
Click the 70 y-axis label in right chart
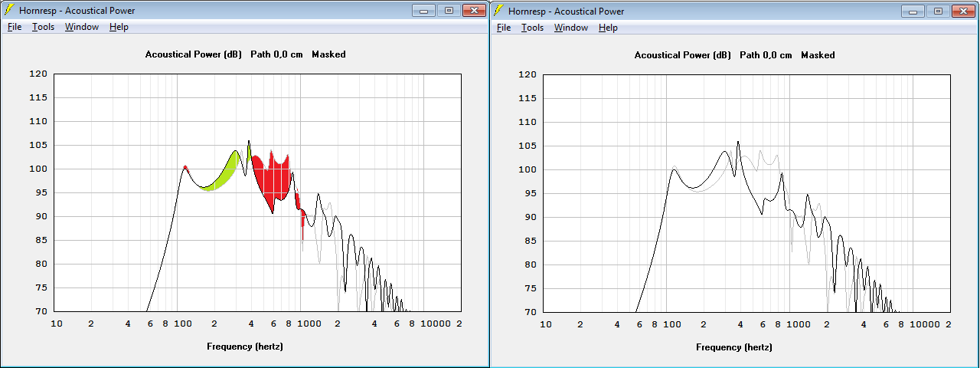[x=531, y=312]
